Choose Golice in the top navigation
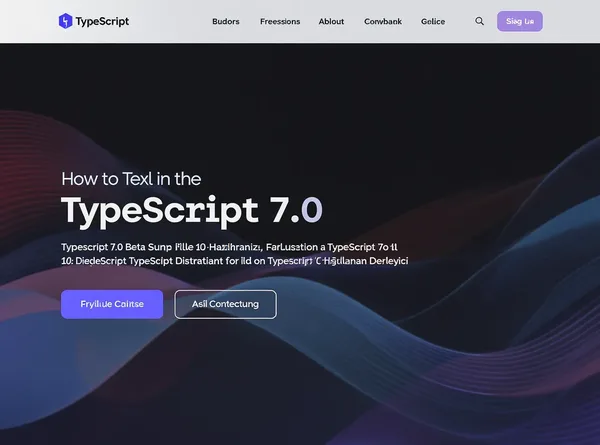The image size is (600, 445). [x=433, y=21]
